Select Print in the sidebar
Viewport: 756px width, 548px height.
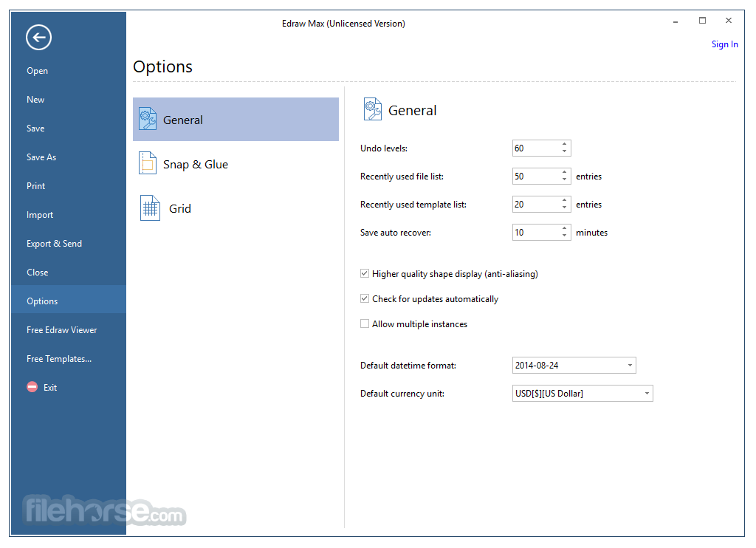click(69, 185)
